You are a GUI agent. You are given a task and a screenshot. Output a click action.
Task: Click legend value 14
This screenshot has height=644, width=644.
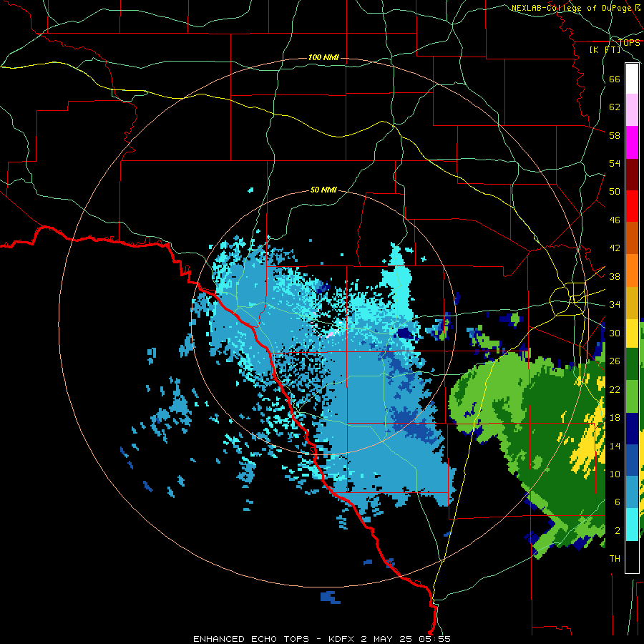615,446
